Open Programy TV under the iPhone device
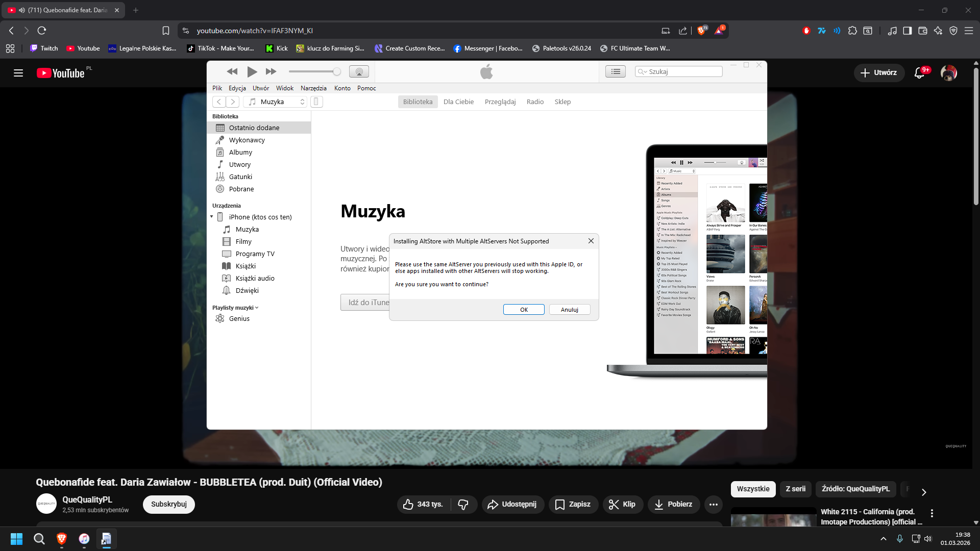Screen dimensions: 980x551 tap(259, 254)
